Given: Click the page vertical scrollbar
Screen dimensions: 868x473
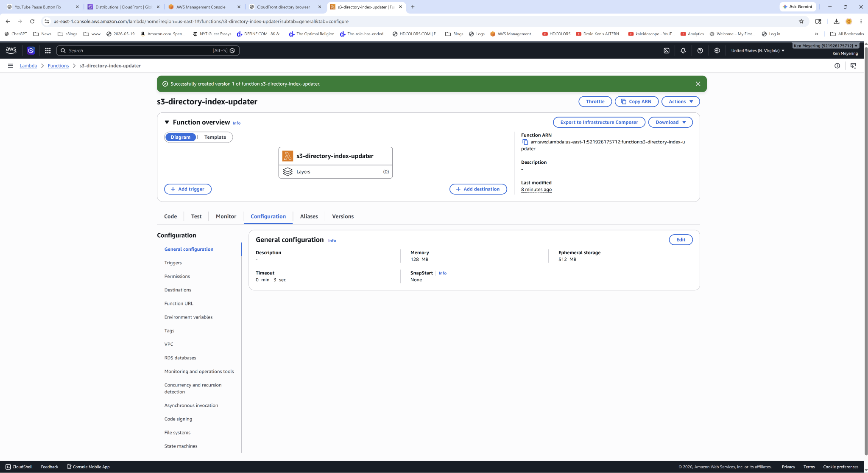Looking at the screenshot, I should (x=865, y=250).
